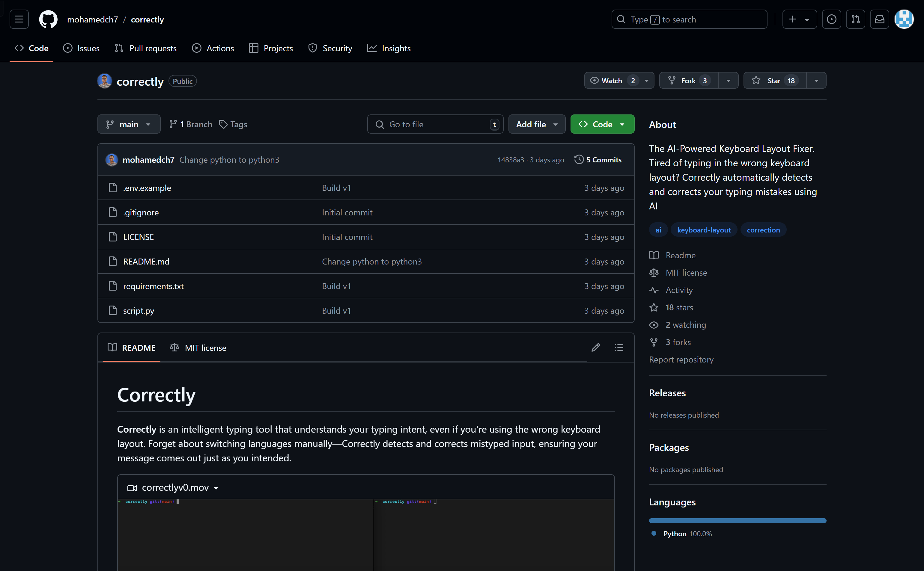The height and width of the screenshot is (571, 924).
Task: Open the README.md file
Action: coord(146,261)
